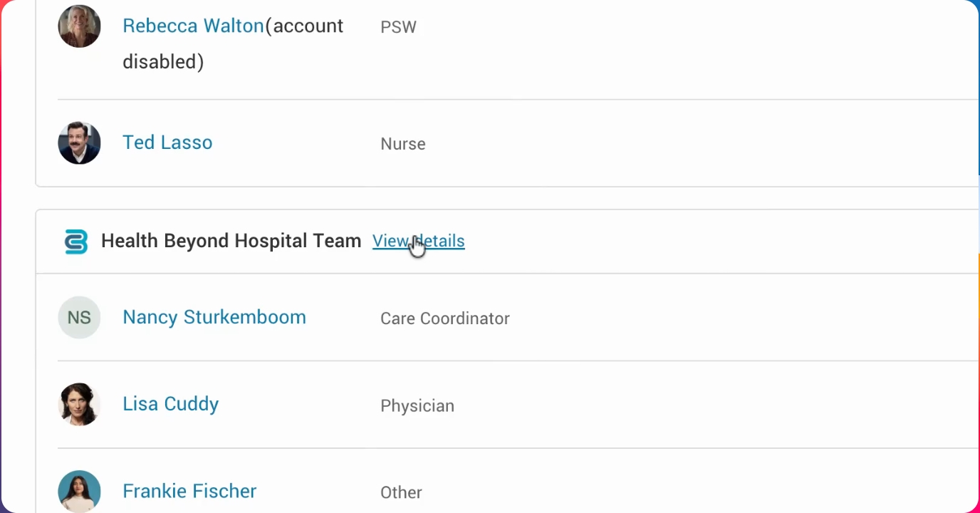The width and height of the screenshot is (980, 513).
Task: Go to Lisa Cuddy's profile
Action: (170, 404)
